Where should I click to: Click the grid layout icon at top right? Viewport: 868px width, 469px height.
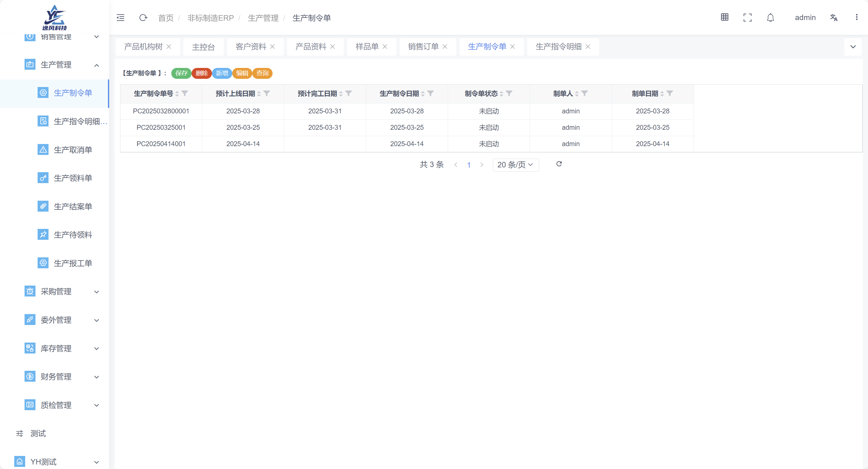point(725,17)
